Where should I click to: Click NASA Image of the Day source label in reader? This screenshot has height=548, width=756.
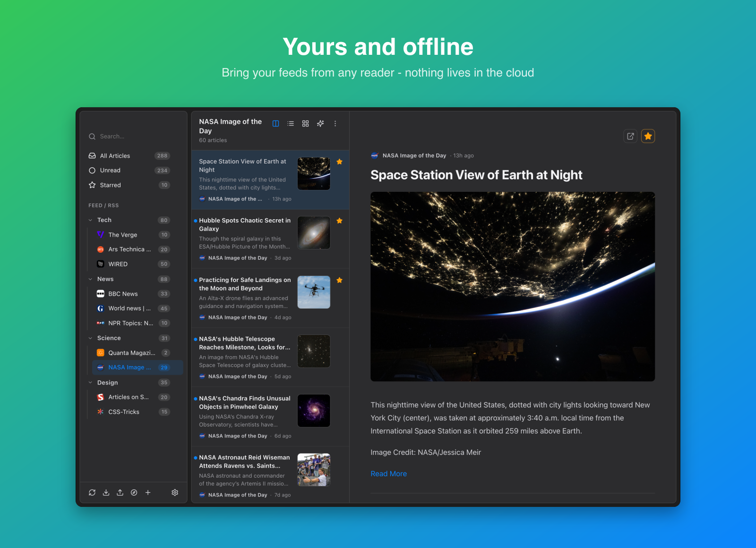(414, 155)
